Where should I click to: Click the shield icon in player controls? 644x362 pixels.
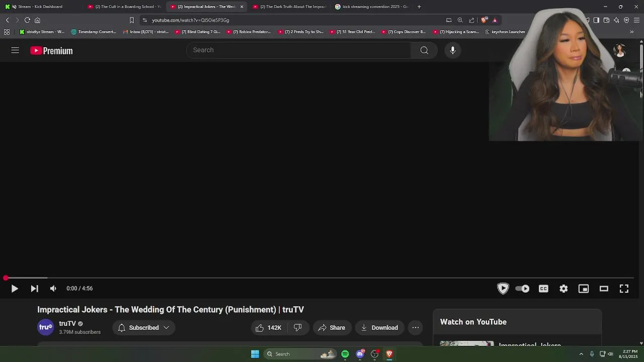click(x=503, y=289)
